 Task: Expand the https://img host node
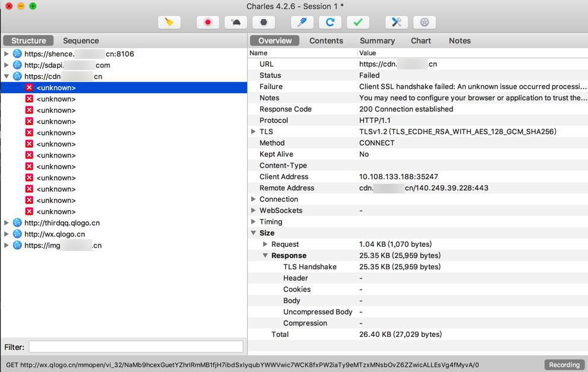7,245
